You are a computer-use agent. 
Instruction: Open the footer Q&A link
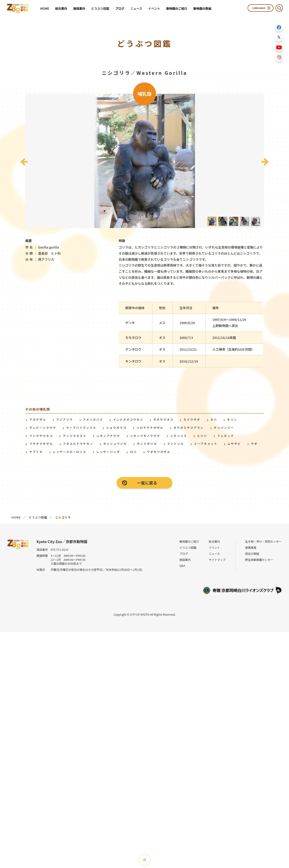click(x=182, y=566)
